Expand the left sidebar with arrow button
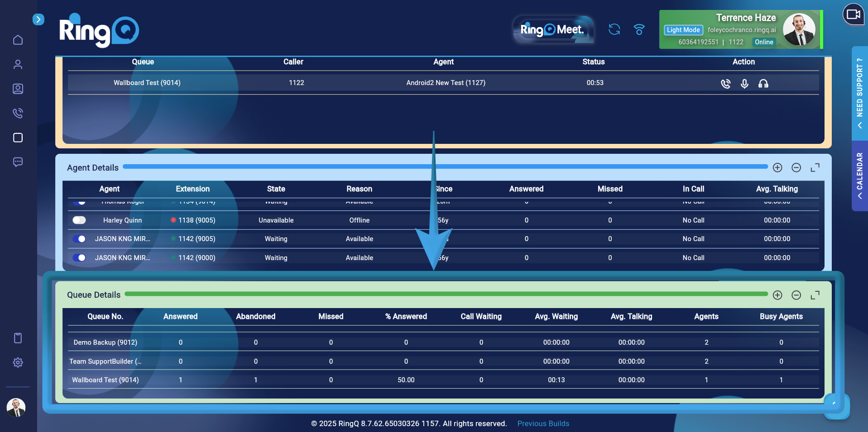 pos(38,19)
